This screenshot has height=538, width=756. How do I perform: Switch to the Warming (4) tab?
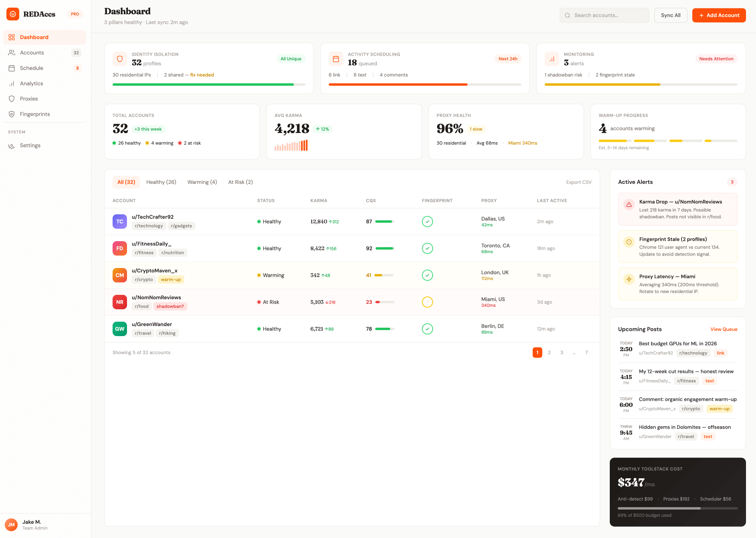(x=202, y=182)
